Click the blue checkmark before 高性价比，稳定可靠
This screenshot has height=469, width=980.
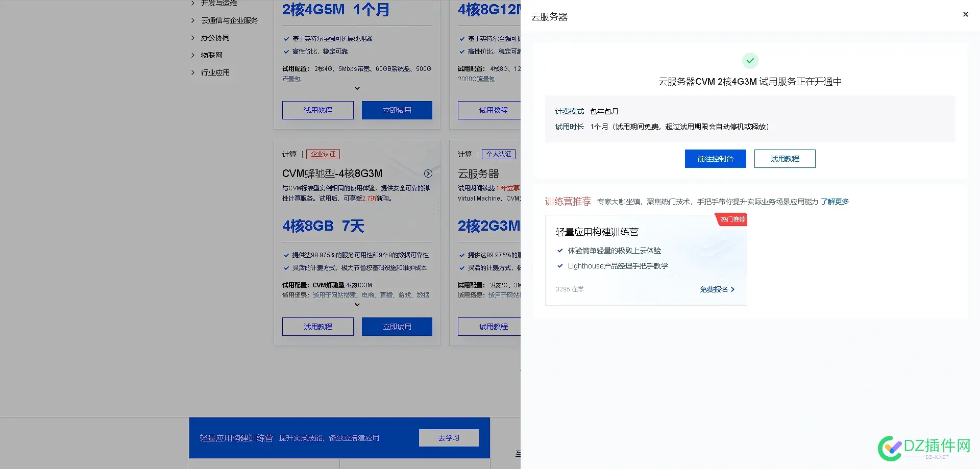point(286,52)
